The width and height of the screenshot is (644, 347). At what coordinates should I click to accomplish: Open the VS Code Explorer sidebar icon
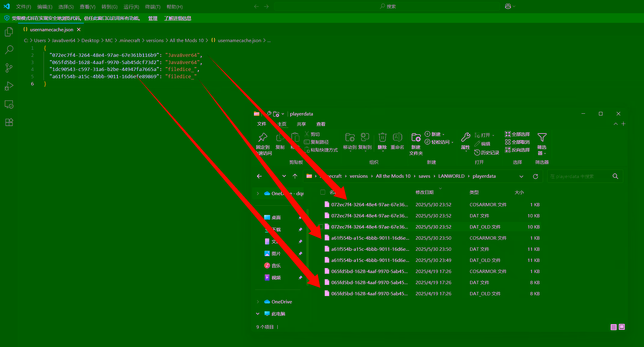coord(9,32)
